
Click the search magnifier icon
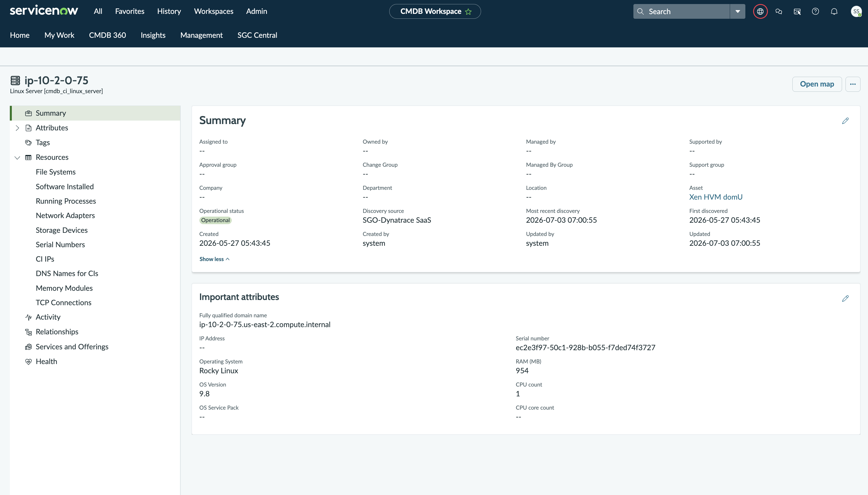click(640, 12)
